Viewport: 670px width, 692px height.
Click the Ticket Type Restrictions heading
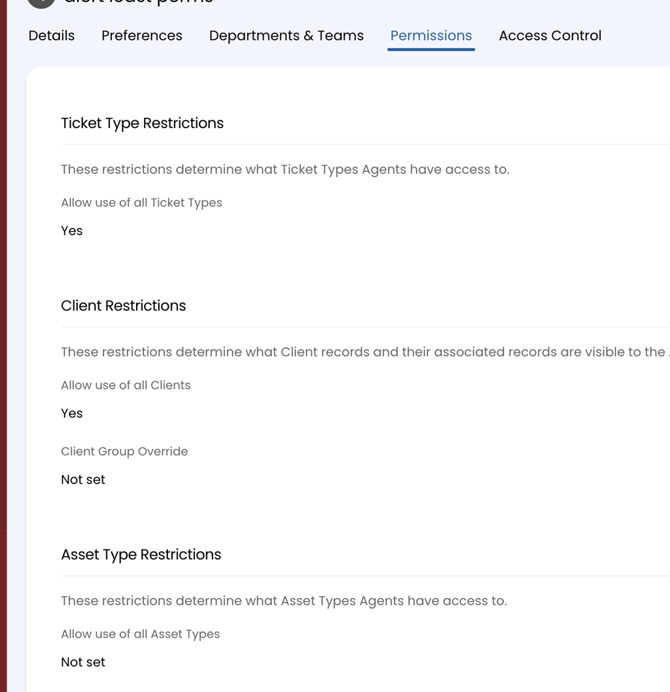click(x=142, y=123)
